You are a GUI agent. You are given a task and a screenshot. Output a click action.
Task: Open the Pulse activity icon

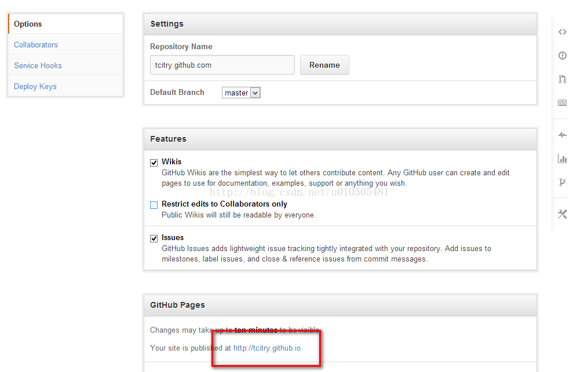562,135
